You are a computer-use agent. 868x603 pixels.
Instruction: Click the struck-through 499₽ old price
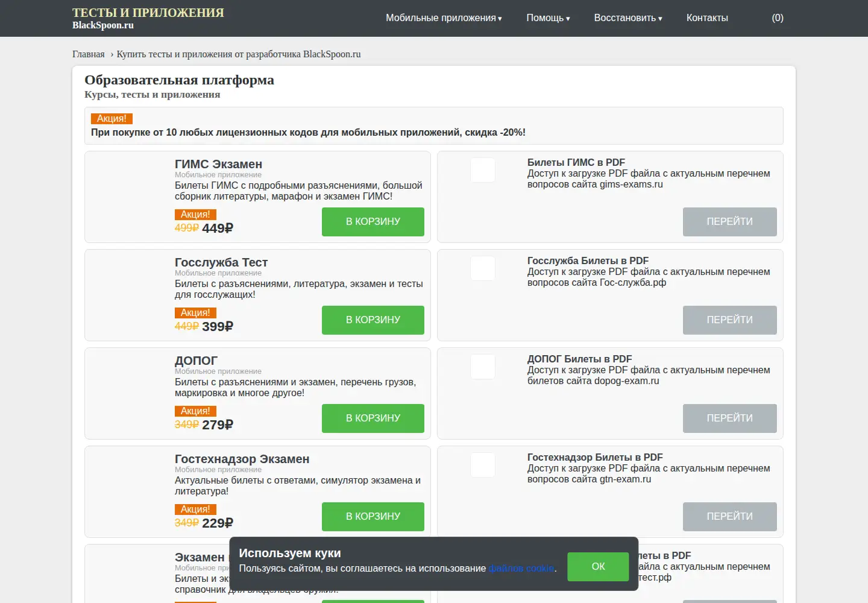tap(187, 228)
